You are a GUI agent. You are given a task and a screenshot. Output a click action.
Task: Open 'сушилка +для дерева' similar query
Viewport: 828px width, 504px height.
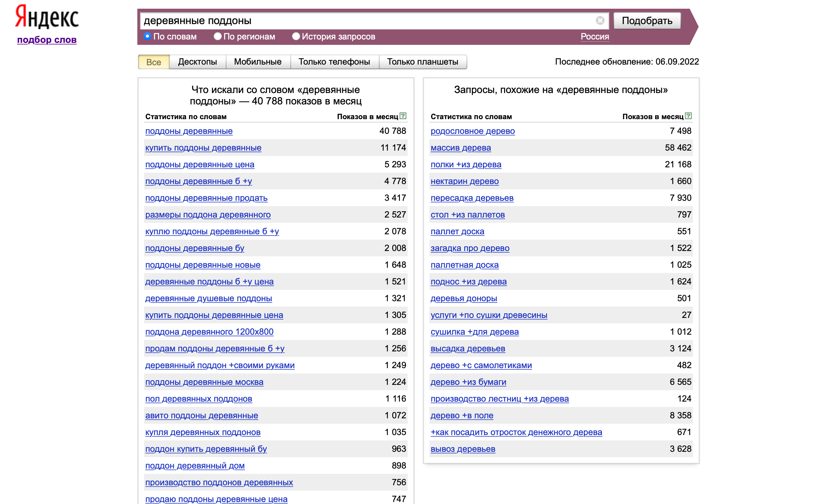[x=475, y=332]
